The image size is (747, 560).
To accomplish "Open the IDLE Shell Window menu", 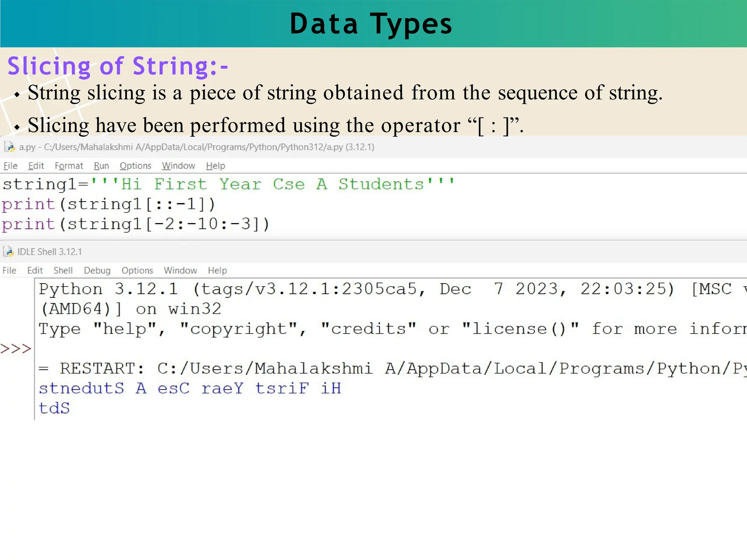I will pos(180,271).
